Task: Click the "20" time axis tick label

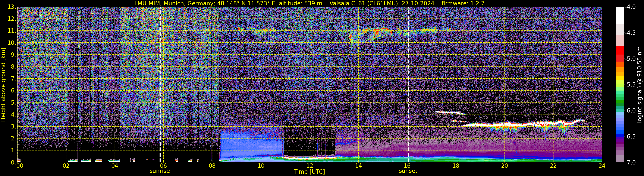Action: (505, 166)
